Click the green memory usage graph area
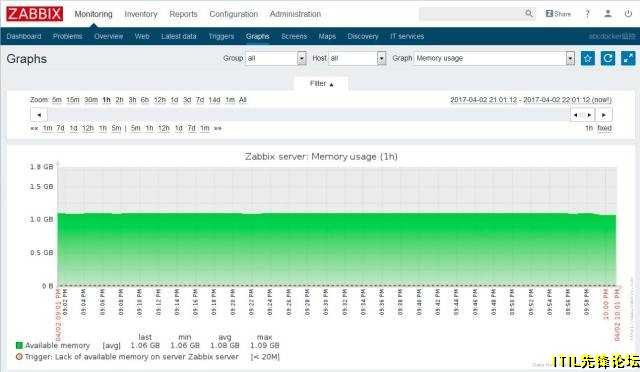640x372 pixels. pos(337,249)
